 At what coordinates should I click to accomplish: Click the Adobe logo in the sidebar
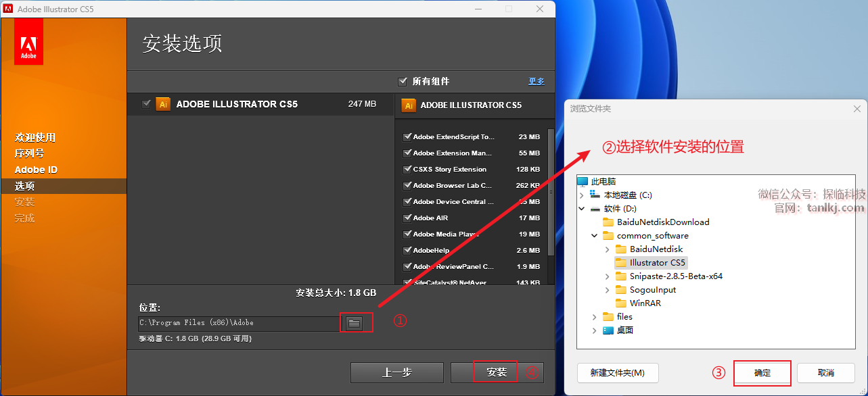[28, 41]
